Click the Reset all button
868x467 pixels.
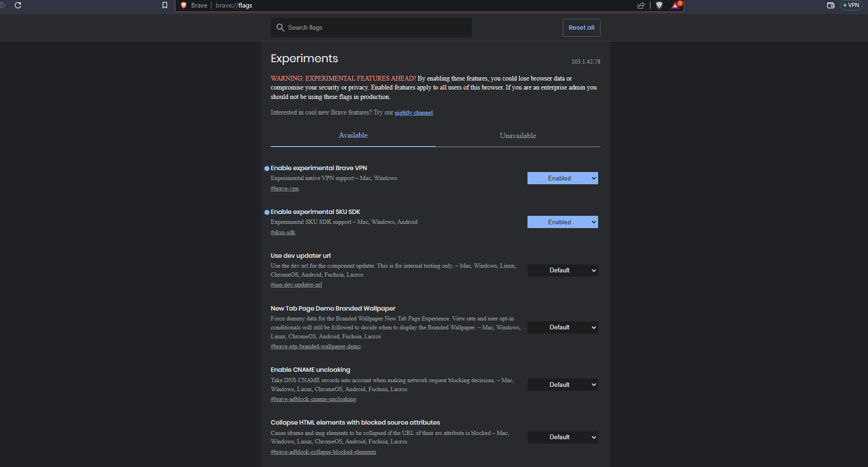(581, 27)
